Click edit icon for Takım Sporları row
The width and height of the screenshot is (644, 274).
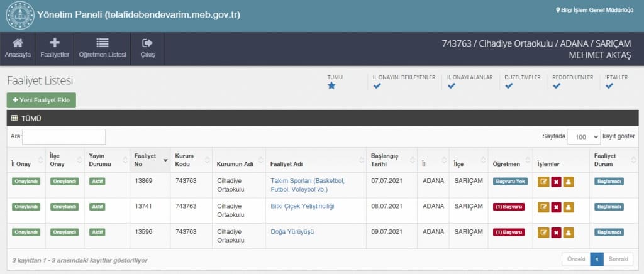tap(544, 182)
